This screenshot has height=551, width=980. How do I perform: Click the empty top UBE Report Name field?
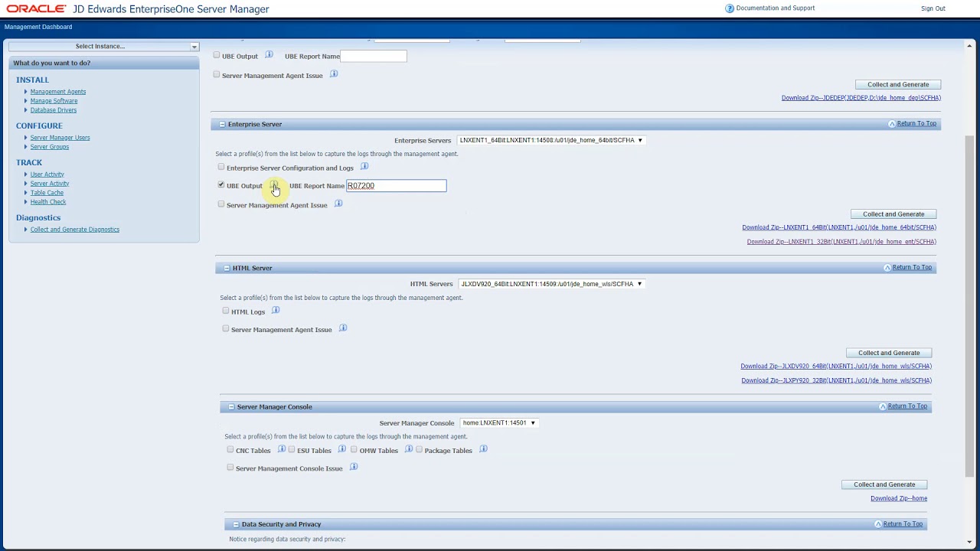pyautogui.click(x=374, y=56)
